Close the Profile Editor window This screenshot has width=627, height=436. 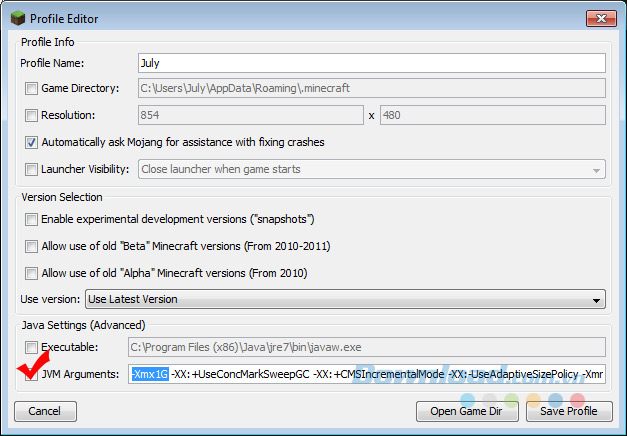tap(601, 18)
